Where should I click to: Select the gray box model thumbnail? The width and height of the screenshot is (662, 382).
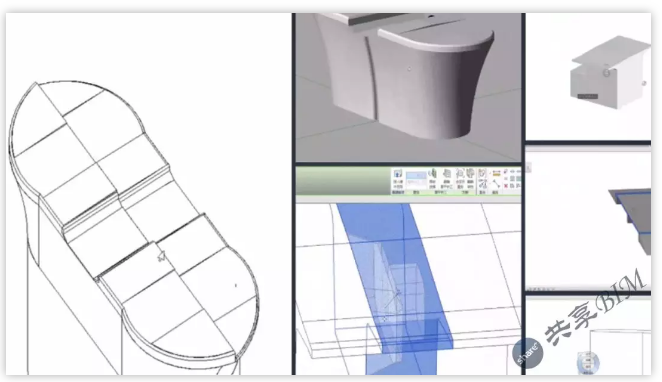(610, 73)
